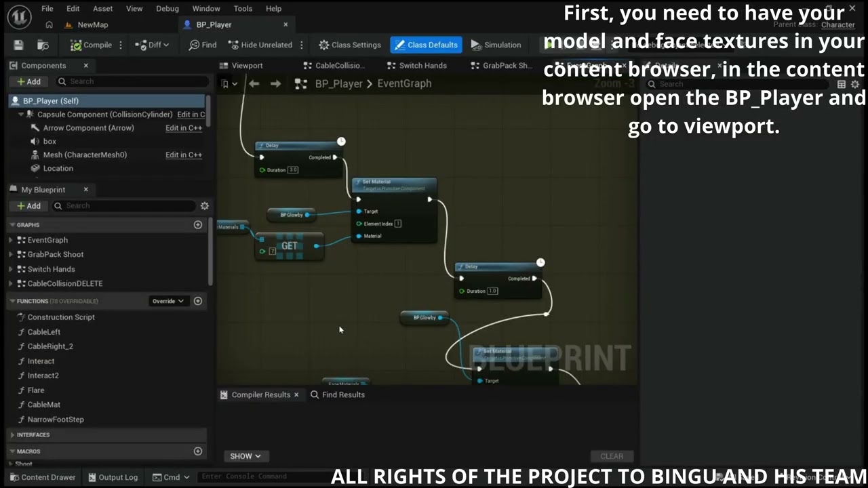The image size is (868, 488).
Task: Click Add button in My Blueprint panel
Action: (28, 206)
